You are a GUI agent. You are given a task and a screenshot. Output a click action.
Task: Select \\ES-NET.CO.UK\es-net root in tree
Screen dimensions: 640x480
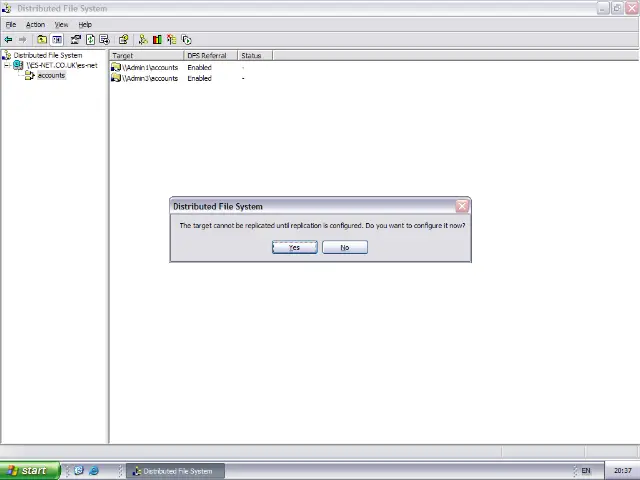(62, 65)
